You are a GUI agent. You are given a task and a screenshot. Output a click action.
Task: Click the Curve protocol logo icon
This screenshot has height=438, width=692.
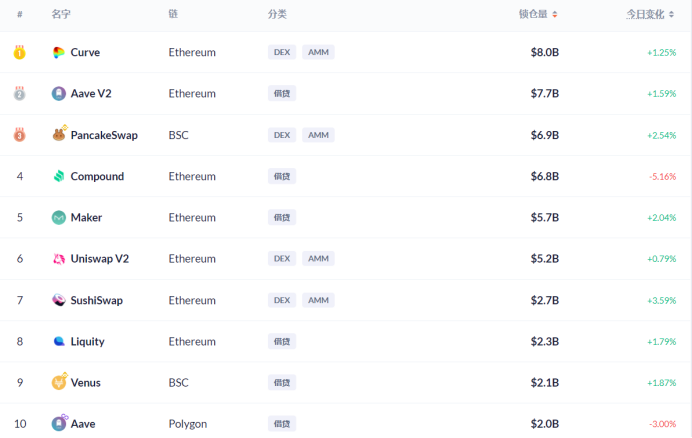(x=59, y=52)
